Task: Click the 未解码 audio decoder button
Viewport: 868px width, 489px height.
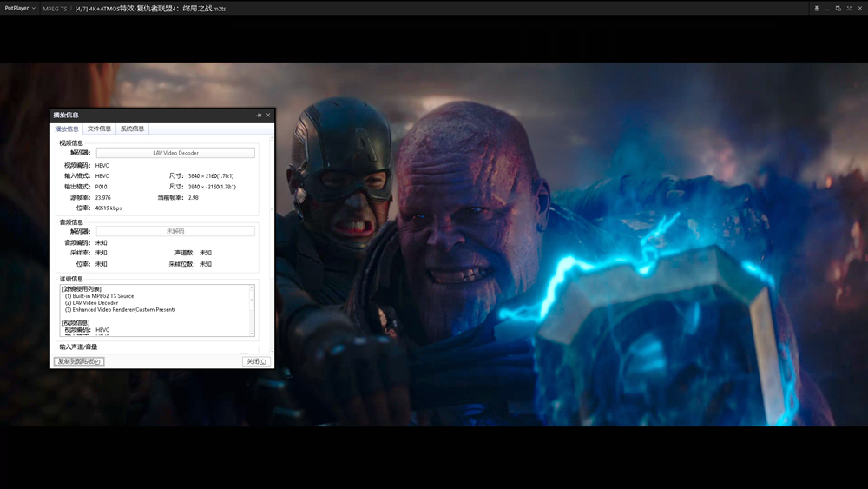Action: [175, 231]
